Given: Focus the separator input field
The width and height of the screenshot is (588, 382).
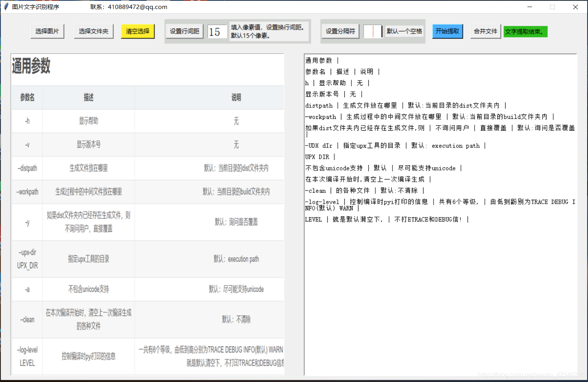Looking at the screenshot, I should [x=373, y=31].
